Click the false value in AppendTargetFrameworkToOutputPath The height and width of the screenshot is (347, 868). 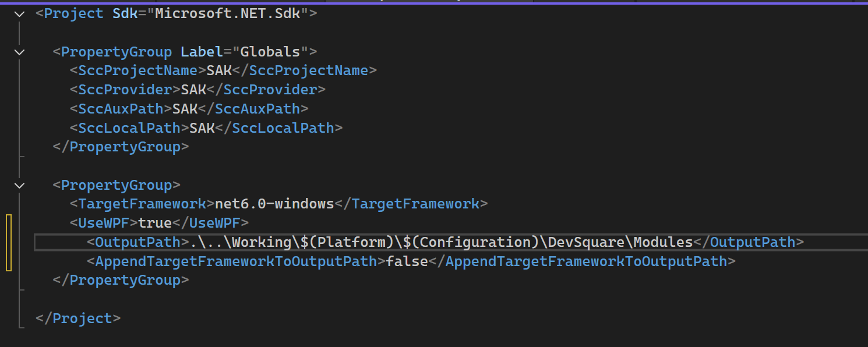pyautogui.click(x=407, y=261)
